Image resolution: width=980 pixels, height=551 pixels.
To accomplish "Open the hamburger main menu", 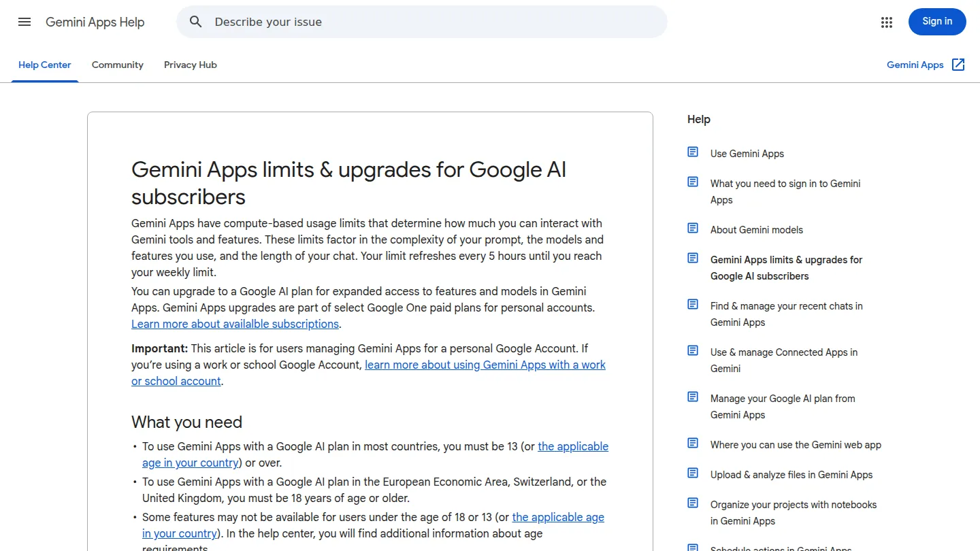I will [x=24, y=22].
